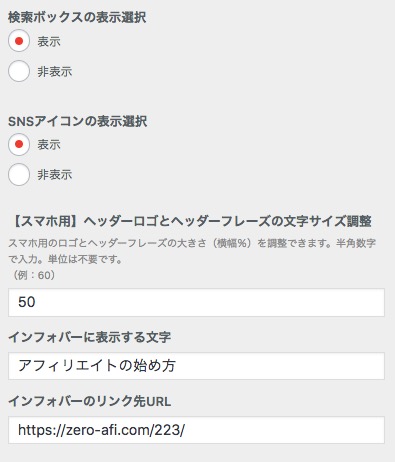Click the （例：60） example text
Screen dimensions: 395x462
[33, 275]
